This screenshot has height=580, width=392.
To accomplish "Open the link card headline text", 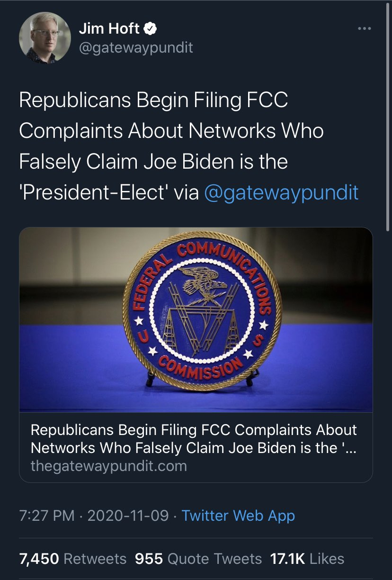I will [x=193, y=438].
